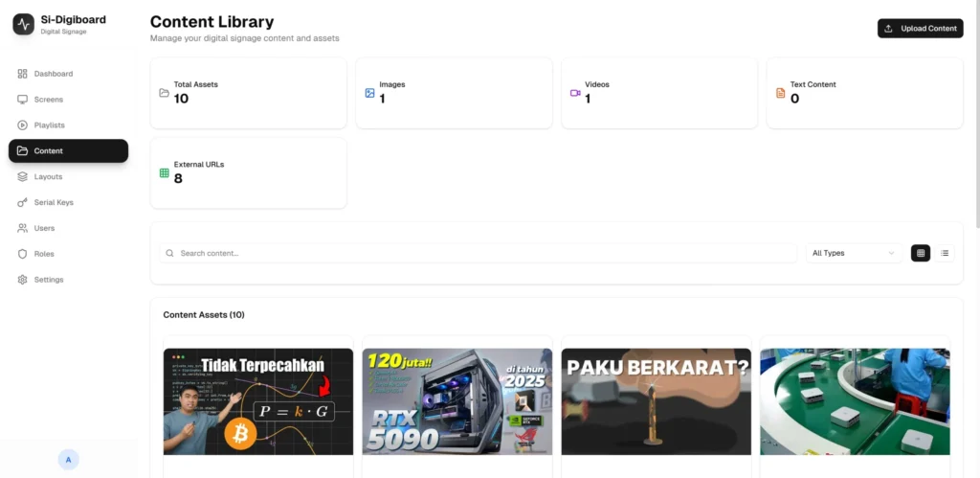Viewport: 980px width, 478px height.
Task: Expand the All Types filter dropdown
Action: (x=853, y=253)
